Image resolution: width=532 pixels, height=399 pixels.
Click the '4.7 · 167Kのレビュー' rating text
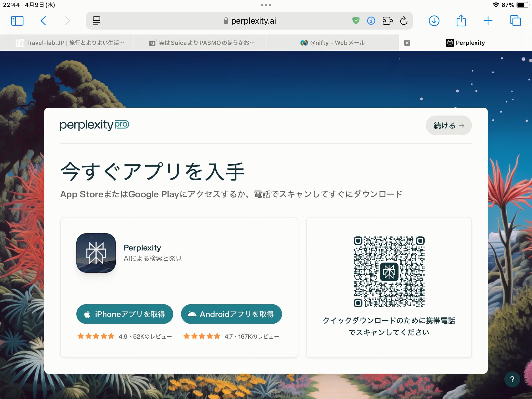click(x=252, y=336)
